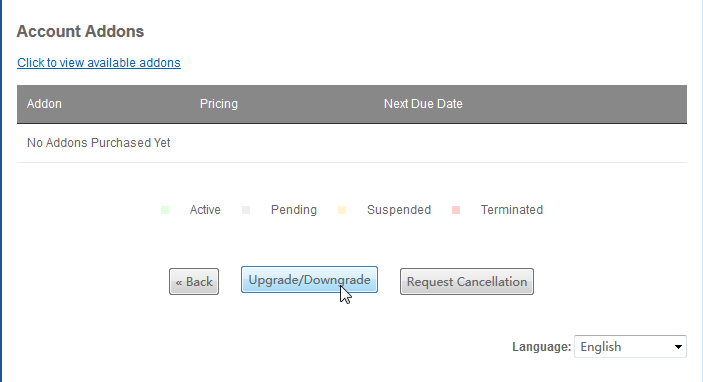The image size is (703, 382).
Task: Click the Upgrade/Downgrade button
Action: (x=309, y=280)
